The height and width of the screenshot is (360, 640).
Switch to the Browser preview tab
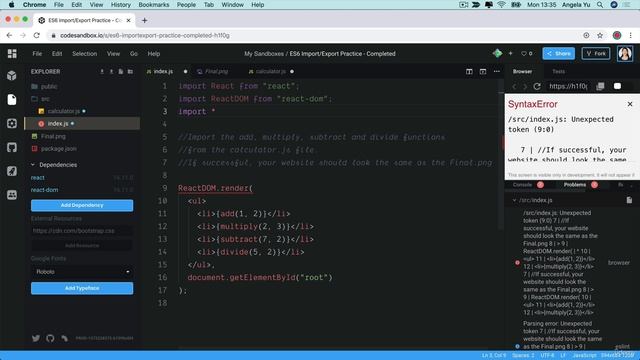[x=522, y=71]
